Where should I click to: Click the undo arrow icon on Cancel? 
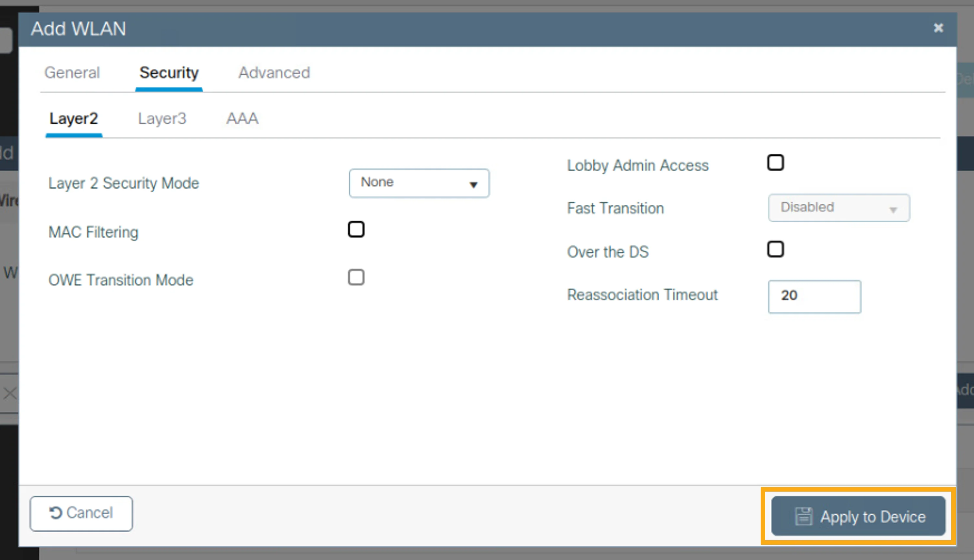(x=55, y=513)
